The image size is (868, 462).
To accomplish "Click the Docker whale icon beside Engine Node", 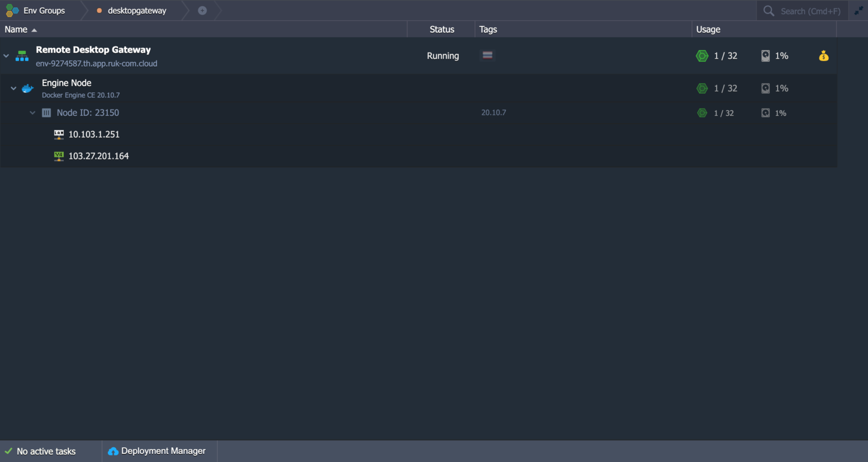I will pyautogui.click(x=27, y=88).
